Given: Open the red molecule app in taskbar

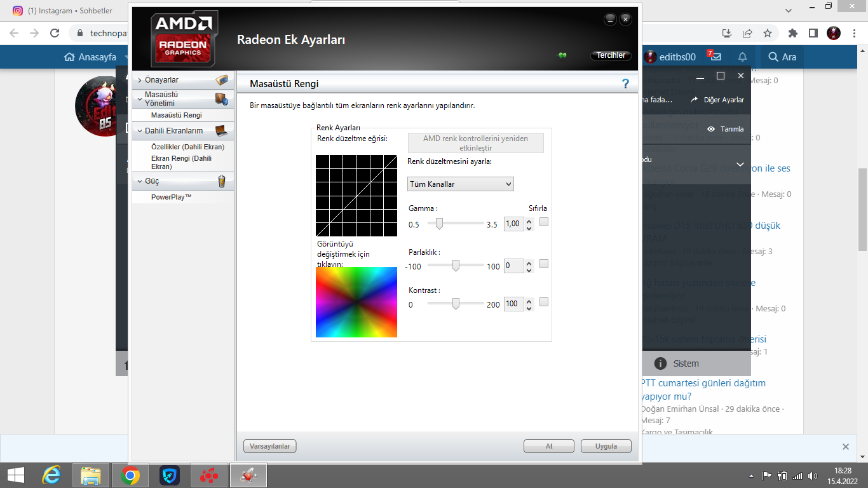Looking at the screenshot, I should click(x=209, y=475).
